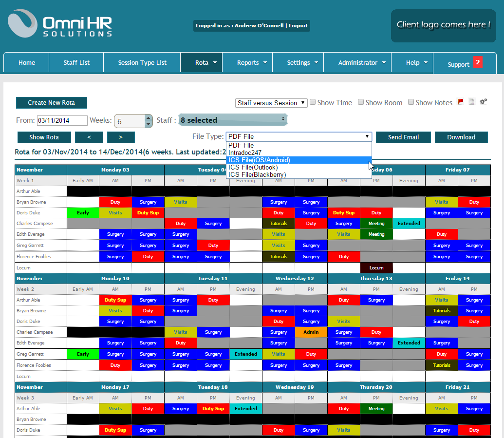
Task: Open the gears settings icon
Action: (x=484, y=102)
